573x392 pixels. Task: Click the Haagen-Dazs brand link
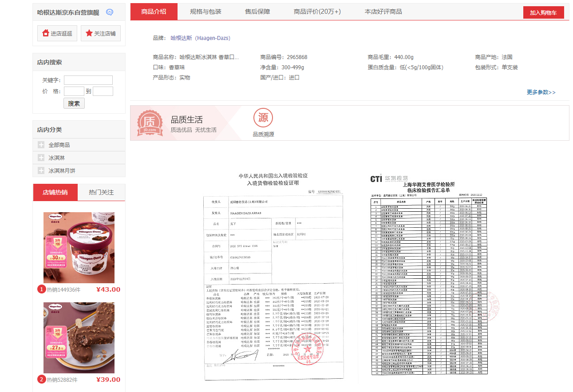201,38
